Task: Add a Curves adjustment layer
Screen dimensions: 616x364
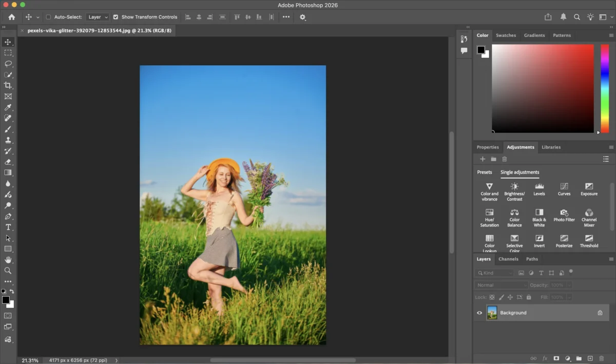Action: [564, 187]
